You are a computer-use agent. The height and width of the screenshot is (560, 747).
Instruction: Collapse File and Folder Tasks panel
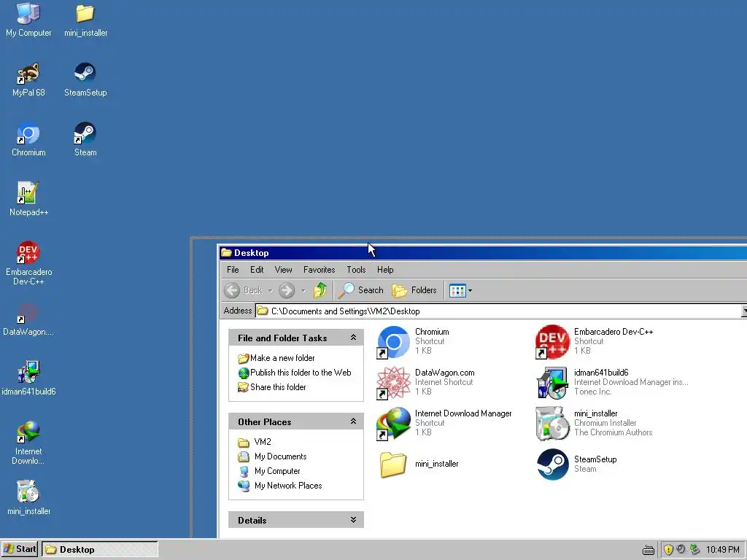click(353, 338)
